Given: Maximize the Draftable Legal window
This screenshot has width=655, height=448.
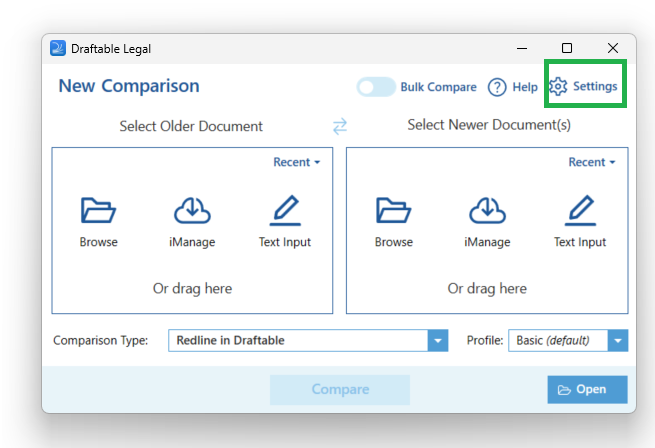Looking at the screenshot, I should (567, 48).
